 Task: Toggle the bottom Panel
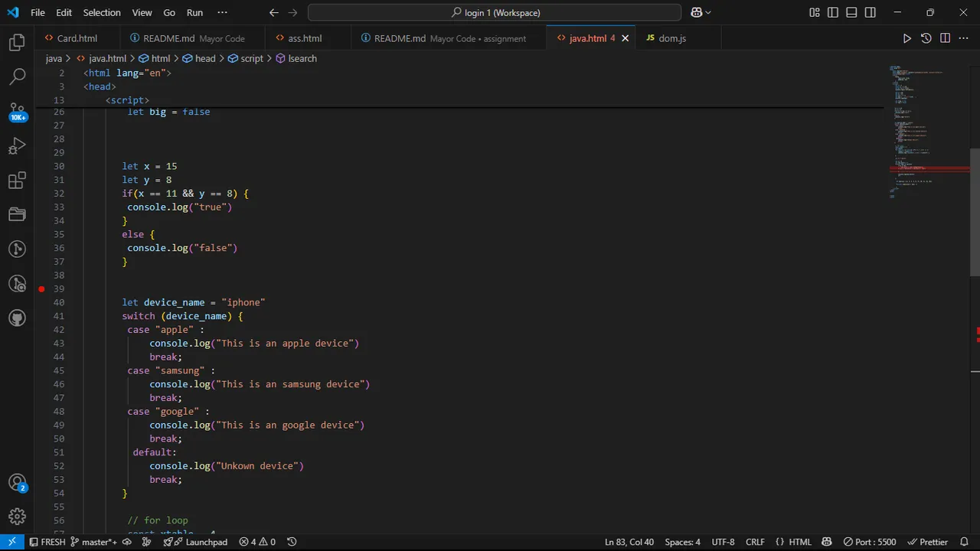pyautogui.click(x=852, y=12)
